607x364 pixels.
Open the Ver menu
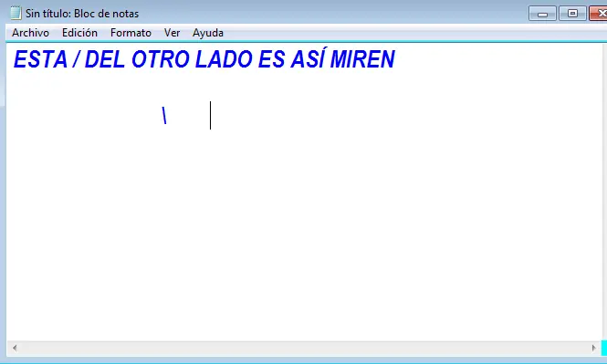tap(172, 33)
